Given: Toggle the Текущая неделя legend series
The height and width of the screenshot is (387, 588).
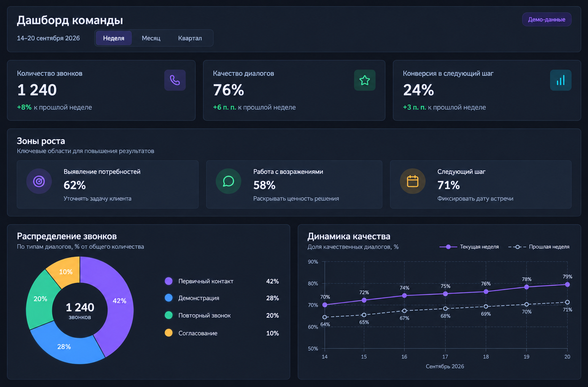Looking at the screenshot, I should pyautogui.click(x=469, y=247).
